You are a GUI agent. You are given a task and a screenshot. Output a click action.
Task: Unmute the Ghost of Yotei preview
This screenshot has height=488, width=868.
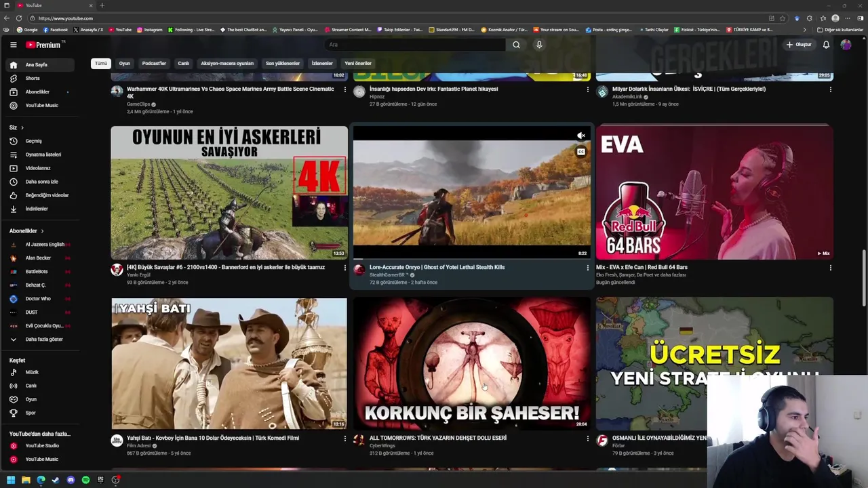pos(581,136)
